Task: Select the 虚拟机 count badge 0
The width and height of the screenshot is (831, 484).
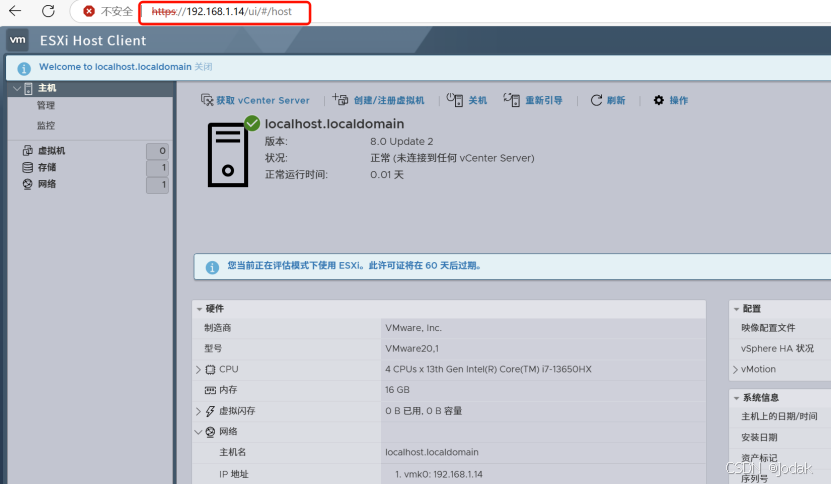Action: click(157, 151)
